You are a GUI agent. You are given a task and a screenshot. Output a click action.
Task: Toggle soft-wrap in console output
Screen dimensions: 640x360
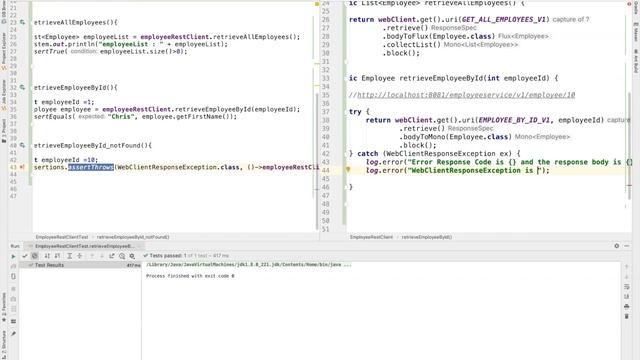point(627,287)
